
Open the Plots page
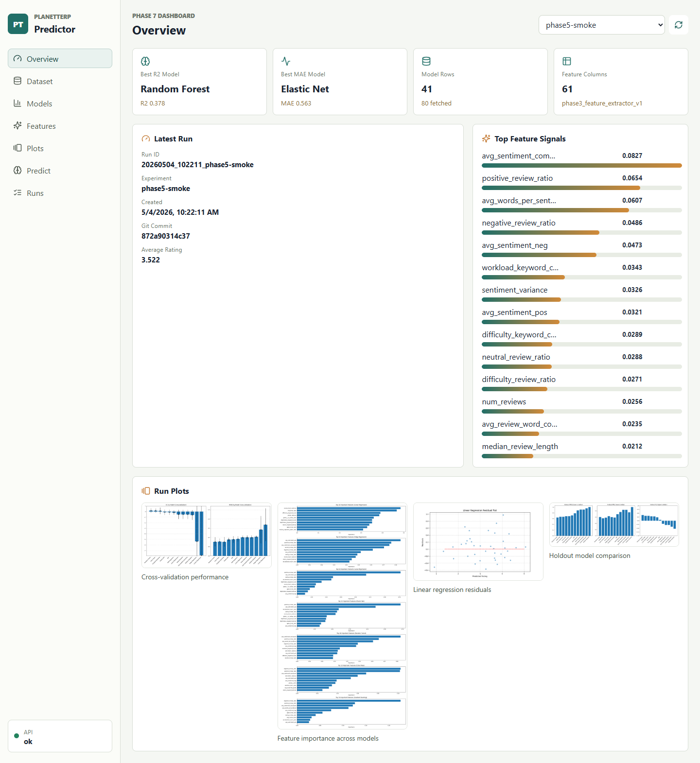click(x=60, y=148)
